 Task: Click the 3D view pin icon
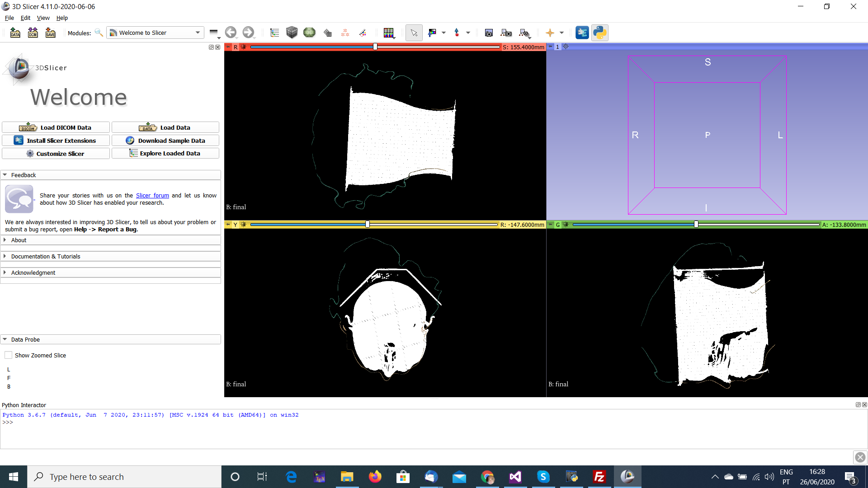[551, 47]
